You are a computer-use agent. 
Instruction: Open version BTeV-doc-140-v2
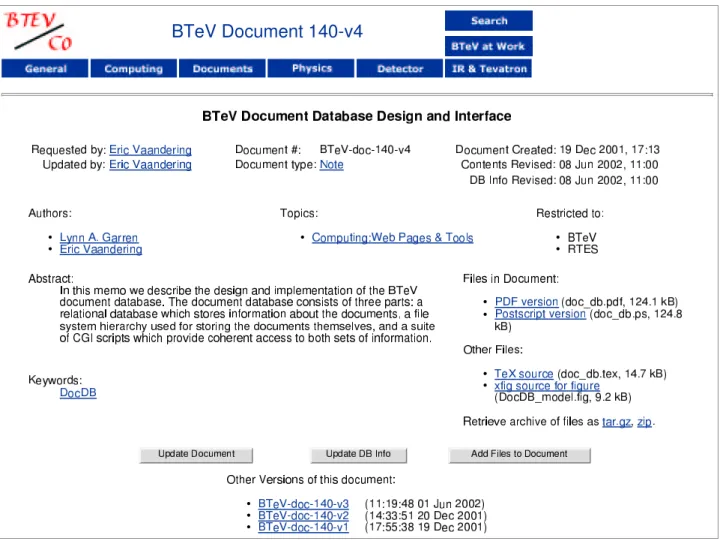[x=303, y=516]
